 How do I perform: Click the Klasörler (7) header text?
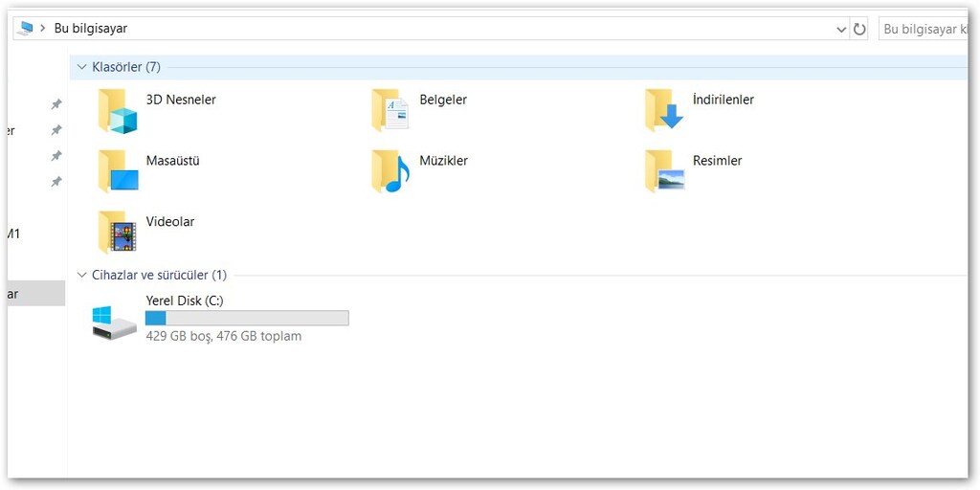point(126,67)
